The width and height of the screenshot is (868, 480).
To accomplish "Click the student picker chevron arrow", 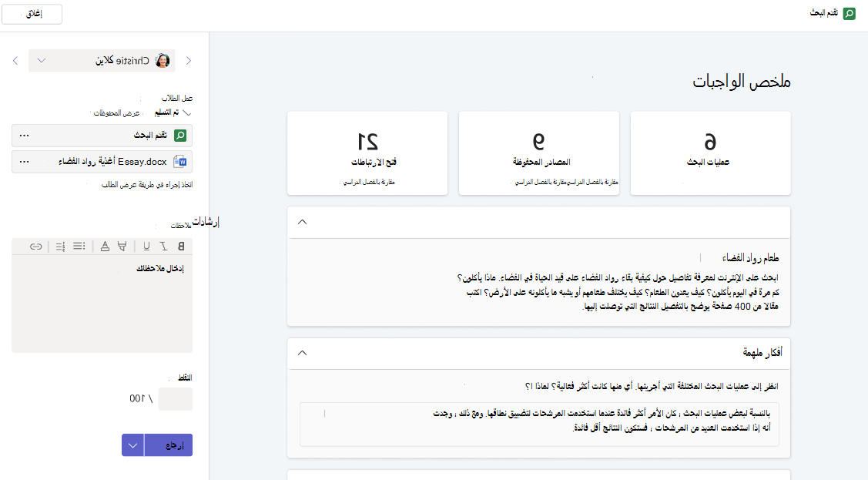I will pos(42,60).
